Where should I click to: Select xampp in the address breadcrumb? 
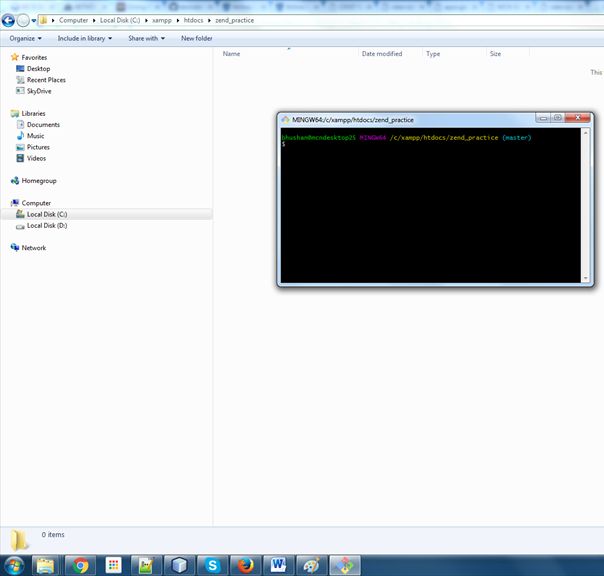[x=162, y=20]
